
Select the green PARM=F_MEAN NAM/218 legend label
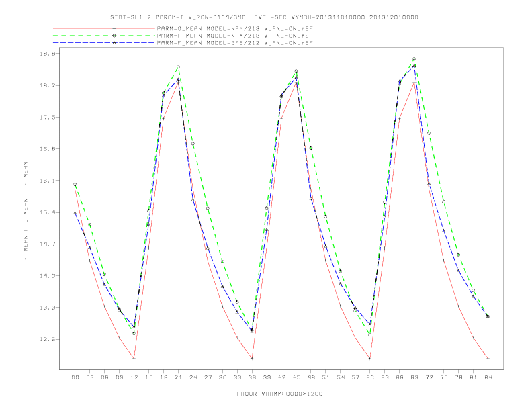234,36
